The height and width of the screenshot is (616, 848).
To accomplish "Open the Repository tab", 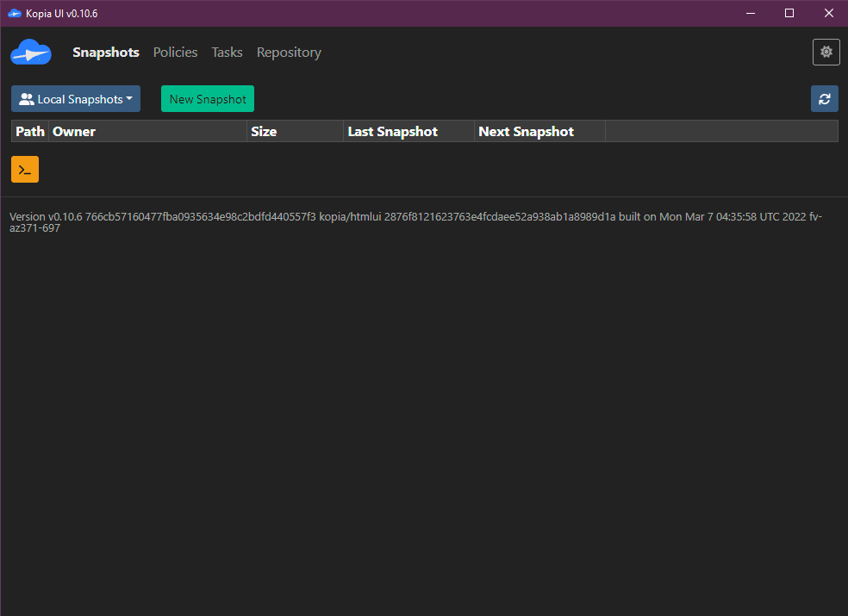I will pyautogui.click(x=289, y=53).
